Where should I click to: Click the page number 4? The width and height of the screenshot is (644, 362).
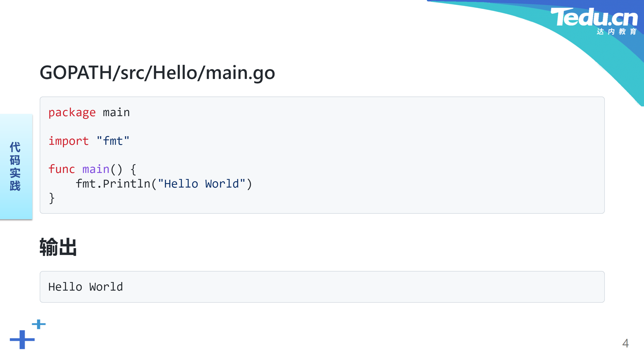625,343
